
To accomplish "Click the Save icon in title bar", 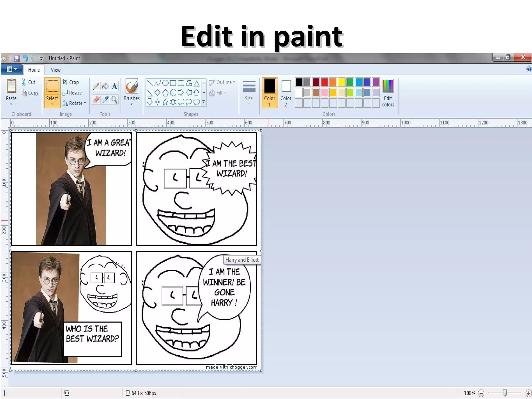I will tap(17, 58).
